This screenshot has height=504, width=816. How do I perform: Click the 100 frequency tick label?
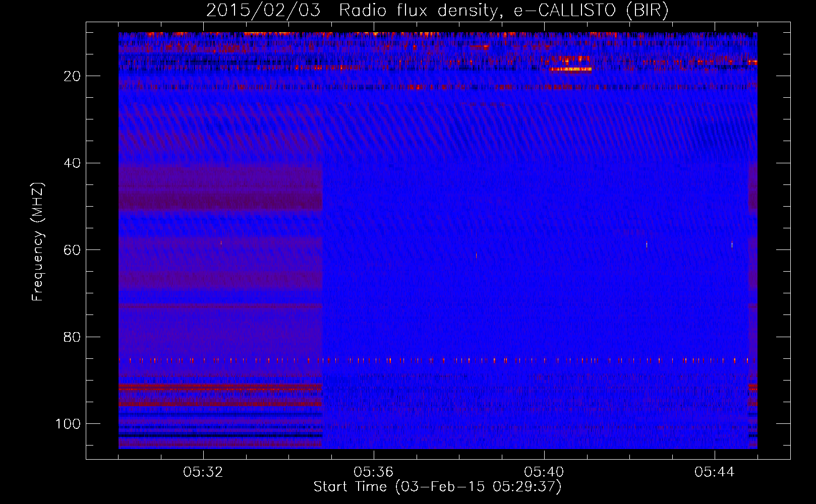pyautogui.click(x=68, y=424)
